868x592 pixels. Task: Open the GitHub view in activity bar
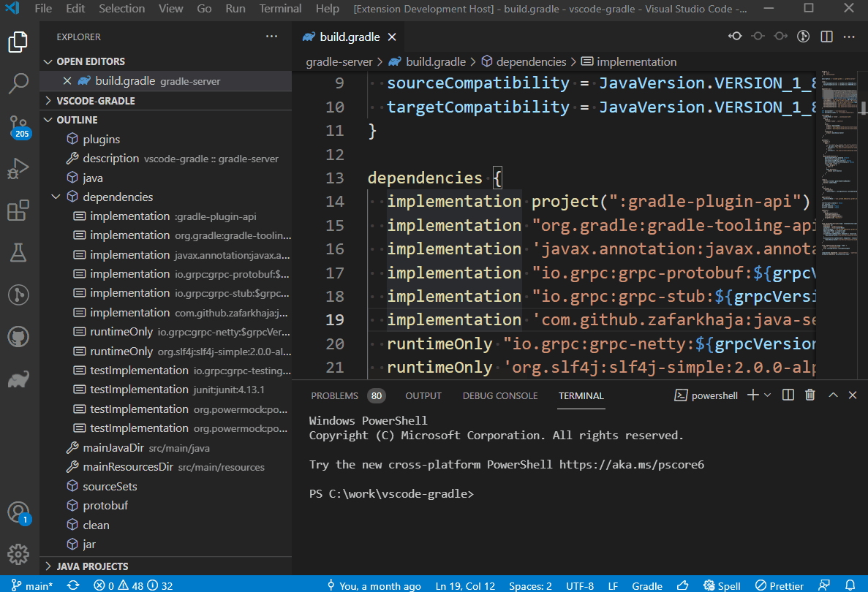(18, 337)
